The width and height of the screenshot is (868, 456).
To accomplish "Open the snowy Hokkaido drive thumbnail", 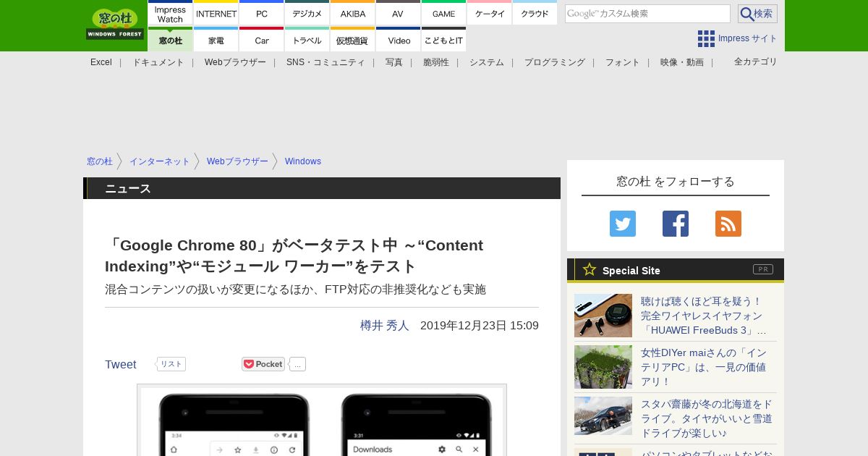I will click(603, 415).
